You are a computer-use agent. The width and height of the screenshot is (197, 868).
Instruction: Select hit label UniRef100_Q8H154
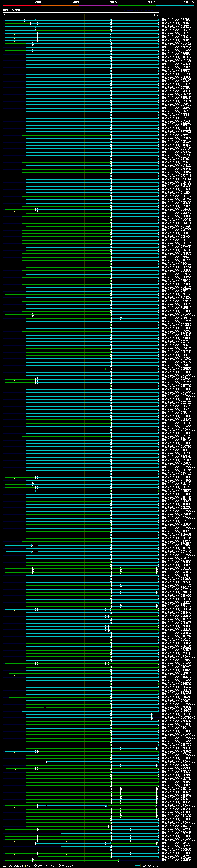point(177,267)
